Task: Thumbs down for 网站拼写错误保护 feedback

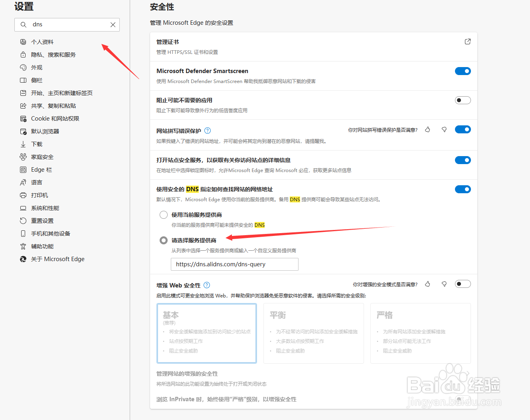Action: pyautogui.click(x=444, y=129)
